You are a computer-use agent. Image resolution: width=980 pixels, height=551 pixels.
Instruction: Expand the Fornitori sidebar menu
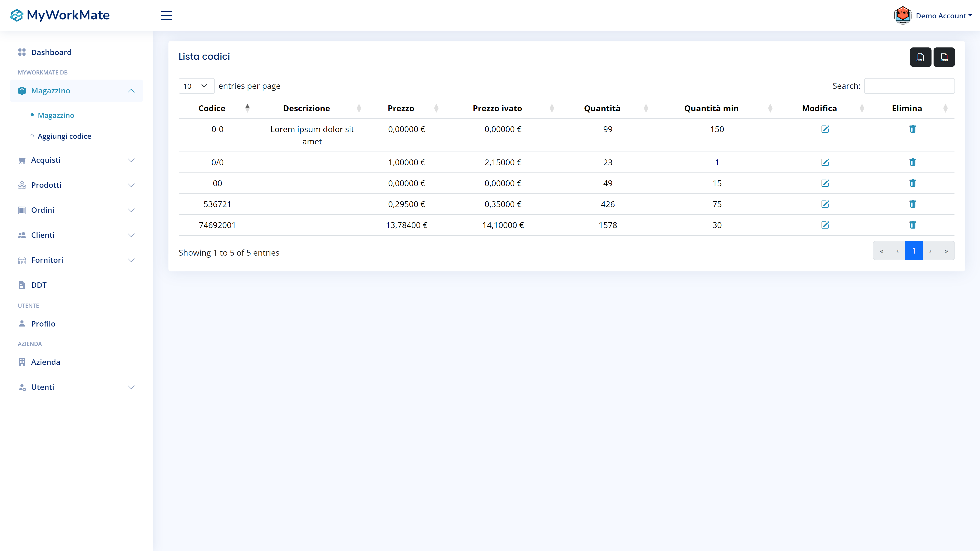point(76,260)
